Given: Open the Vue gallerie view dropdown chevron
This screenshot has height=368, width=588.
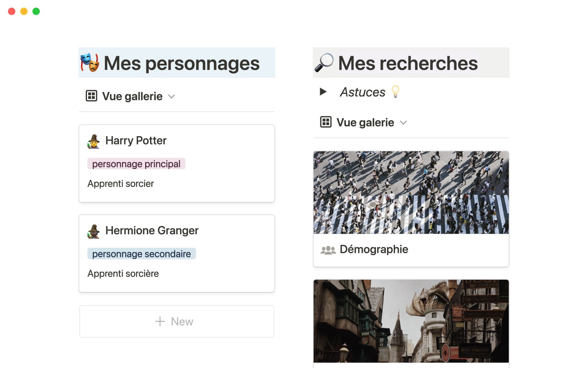Looking at the screenshot, I should point(171,97).
